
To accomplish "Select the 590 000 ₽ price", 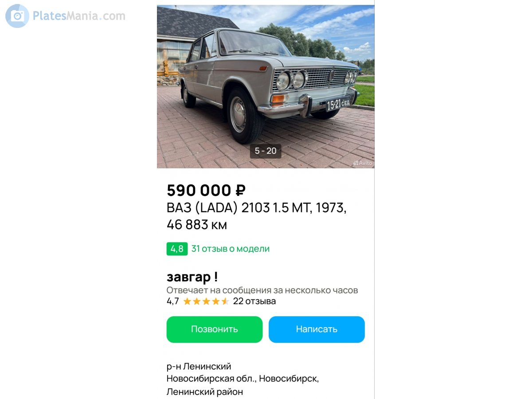I will pos(206,190).
